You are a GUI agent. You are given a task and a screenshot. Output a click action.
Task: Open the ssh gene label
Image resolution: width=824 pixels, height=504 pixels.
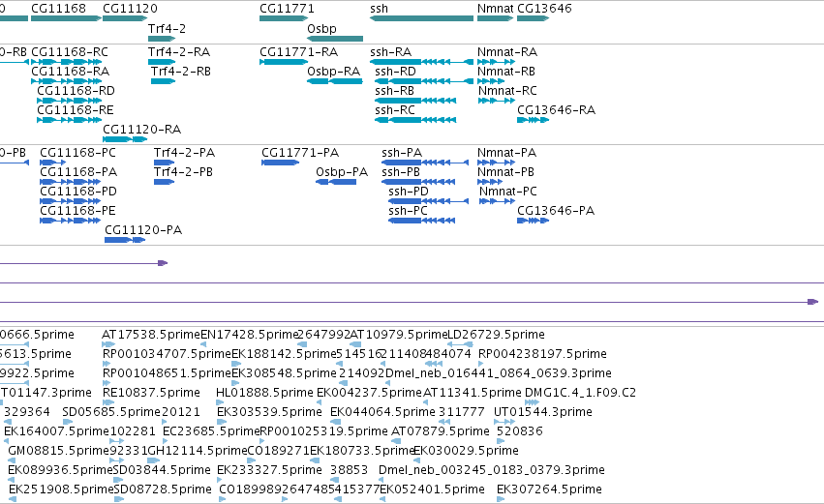[379, 9]
